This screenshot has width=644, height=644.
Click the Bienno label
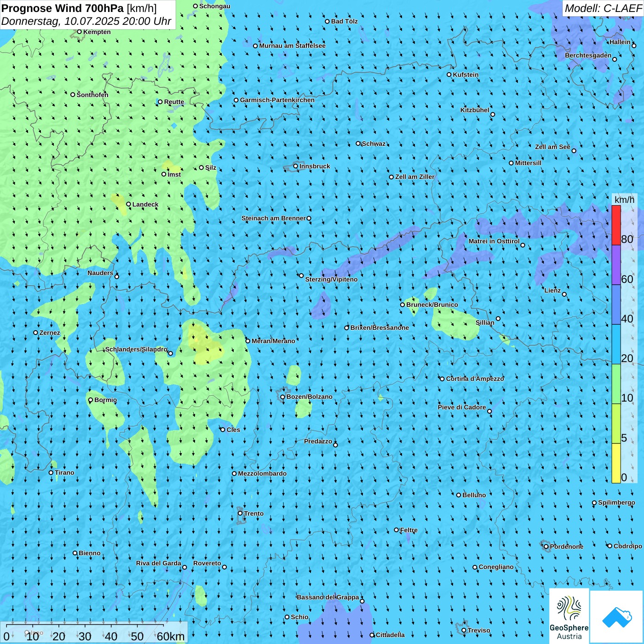90,553
